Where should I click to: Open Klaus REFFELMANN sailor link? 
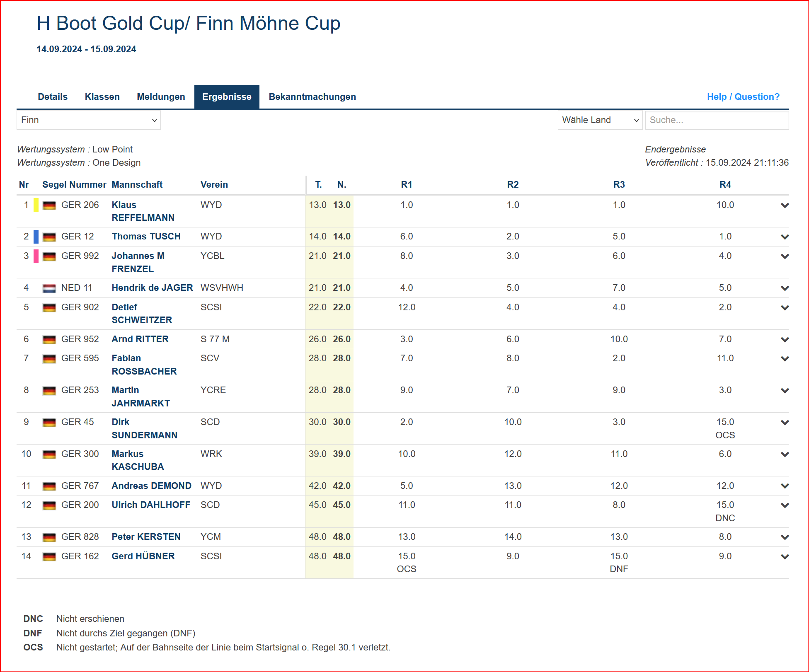pyautogui.click(x=143, y=211)
